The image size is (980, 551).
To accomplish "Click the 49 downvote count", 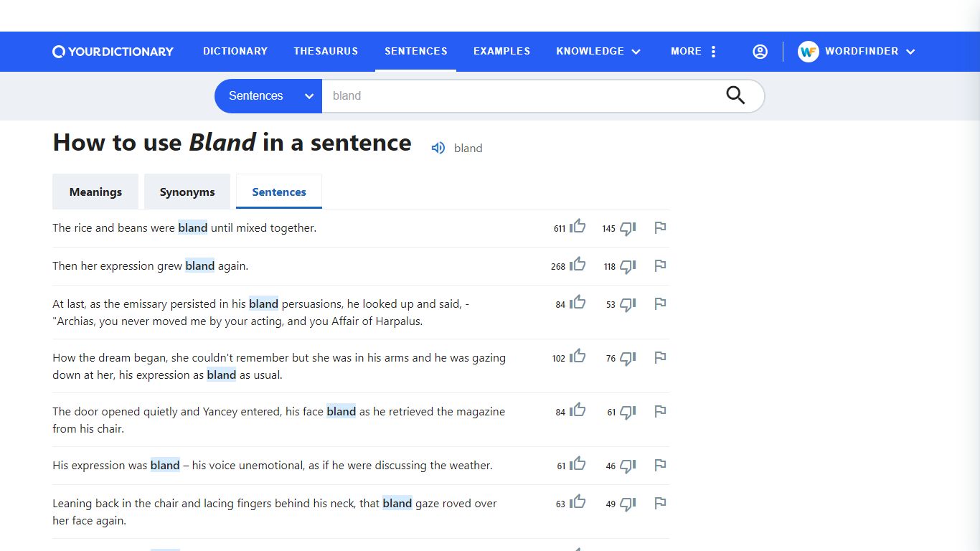I will click(611, 504).
